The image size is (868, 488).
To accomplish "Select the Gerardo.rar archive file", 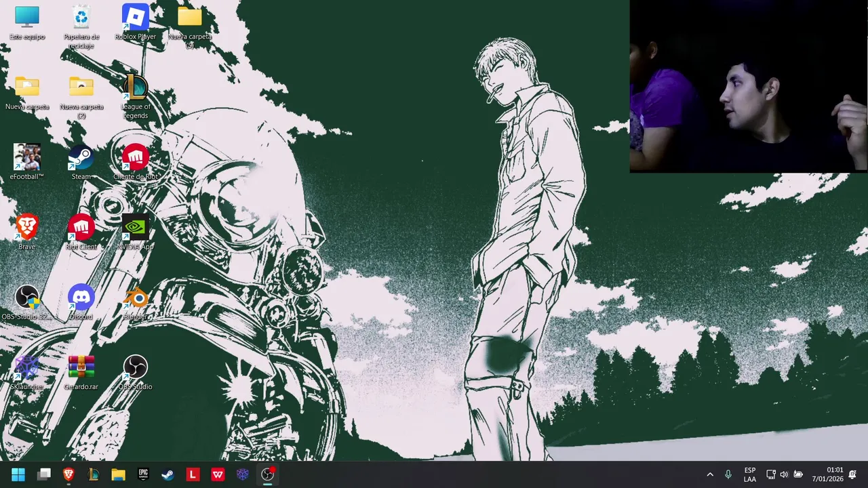I will [x=81, y=373].
